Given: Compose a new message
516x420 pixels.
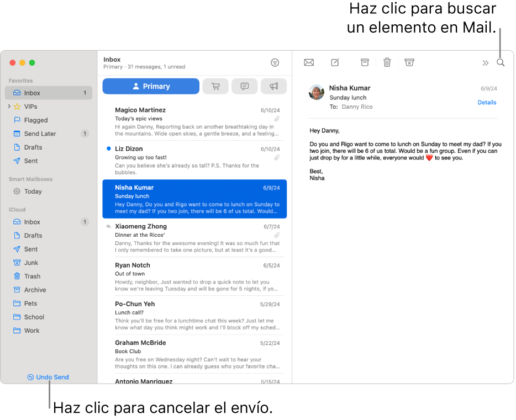Looking at the screenshot, I should coord(335,62).
